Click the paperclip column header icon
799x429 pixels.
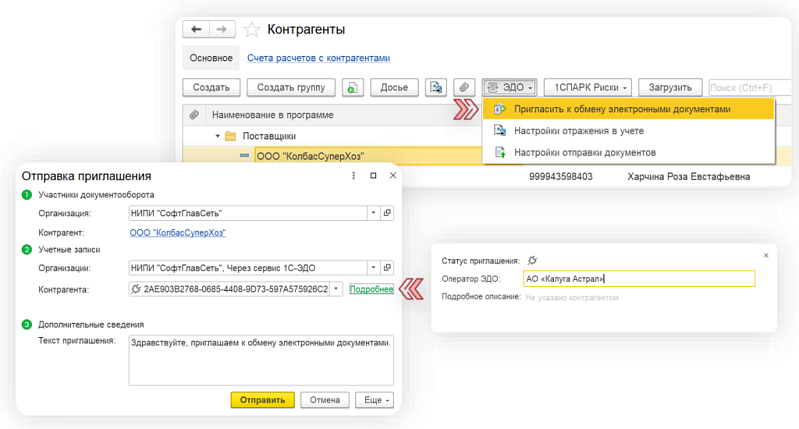[194, 115]
